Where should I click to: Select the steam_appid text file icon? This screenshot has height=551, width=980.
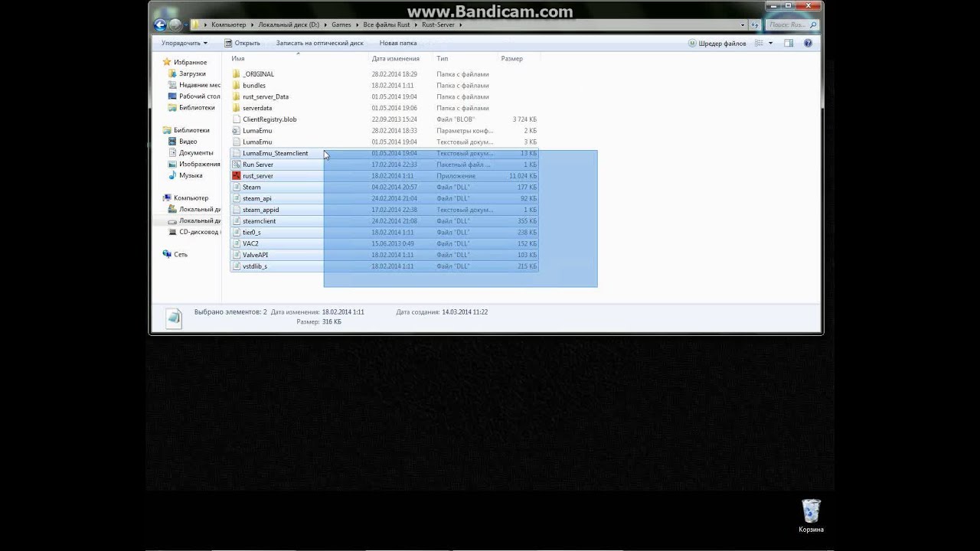(x=237, y=210)
